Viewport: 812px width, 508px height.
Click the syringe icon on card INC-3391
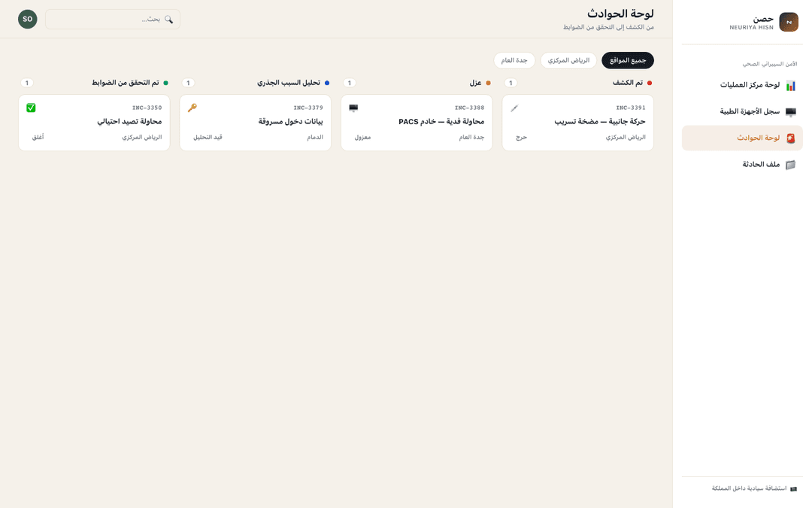tap(514, 108)
